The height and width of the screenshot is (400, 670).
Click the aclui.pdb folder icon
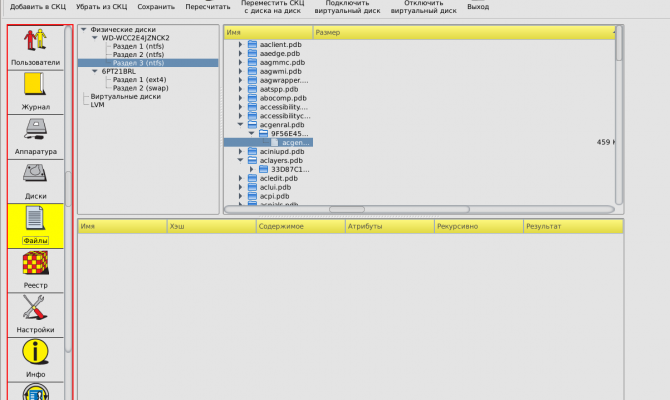pos(253,187)
